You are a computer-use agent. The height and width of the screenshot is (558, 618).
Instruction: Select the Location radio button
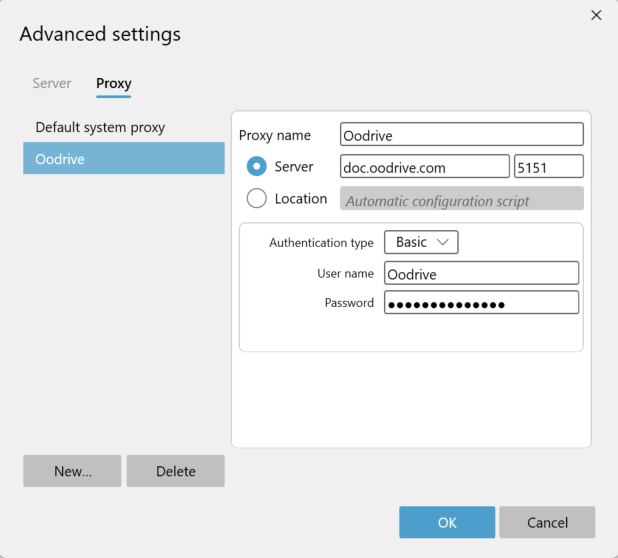click(257, 198)
